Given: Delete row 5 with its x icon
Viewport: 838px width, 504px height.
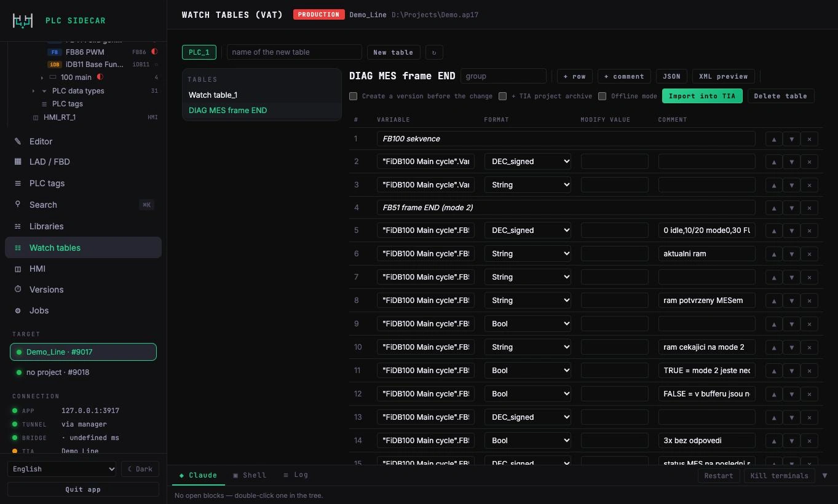Looking at the screenshot, I should (810, 230).
